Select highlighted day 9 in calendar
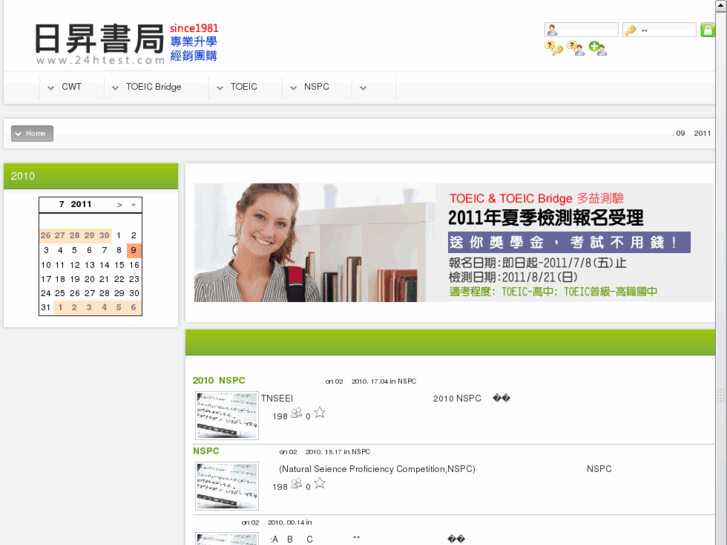727x545 pixels. tap(134, 250)
